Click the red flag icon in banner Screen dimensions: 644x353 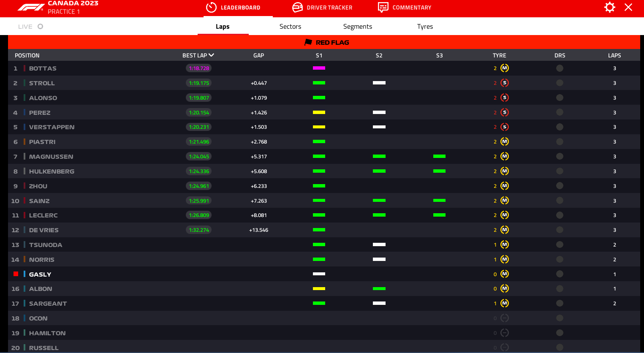pyautogui.click(x=308, y=42)
